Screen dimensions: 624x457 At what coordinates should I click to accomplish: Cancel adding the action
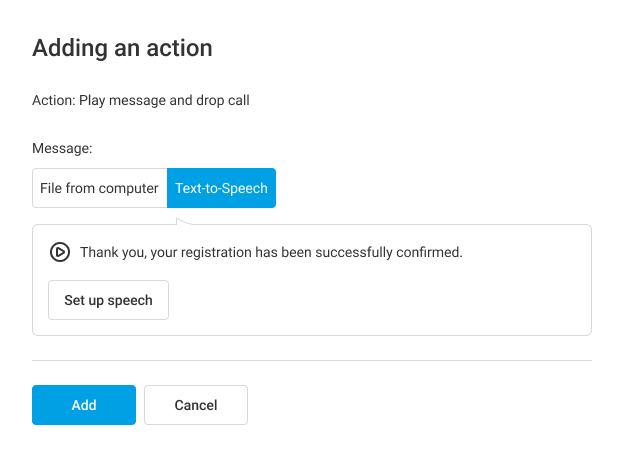[x=196, y=405]
